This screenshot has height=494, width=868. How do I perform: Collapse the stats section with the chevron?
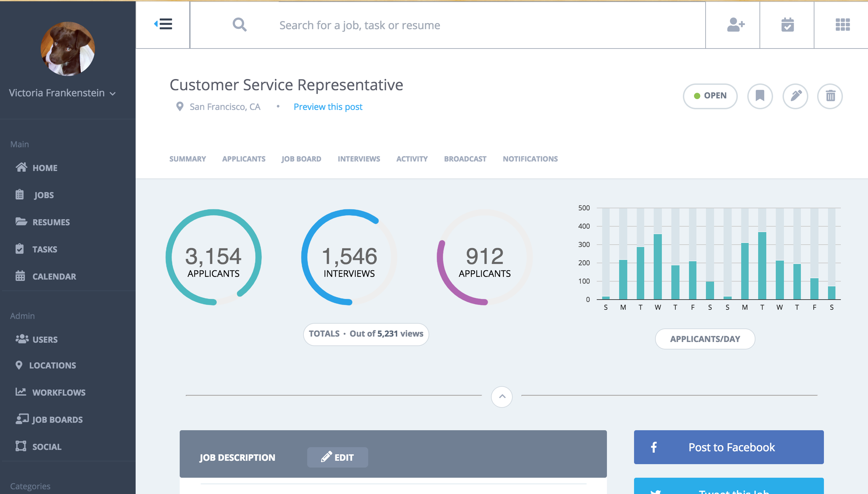tap(502, 396)
